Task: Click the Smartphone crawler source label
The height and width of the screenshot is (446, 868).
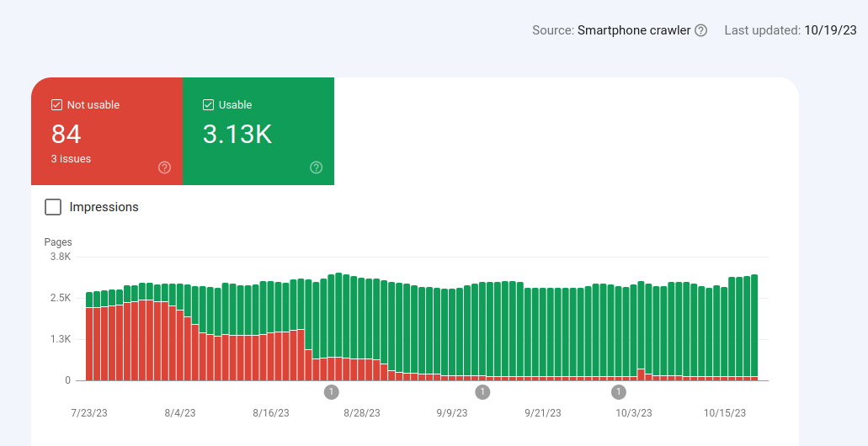Action: 634,30
